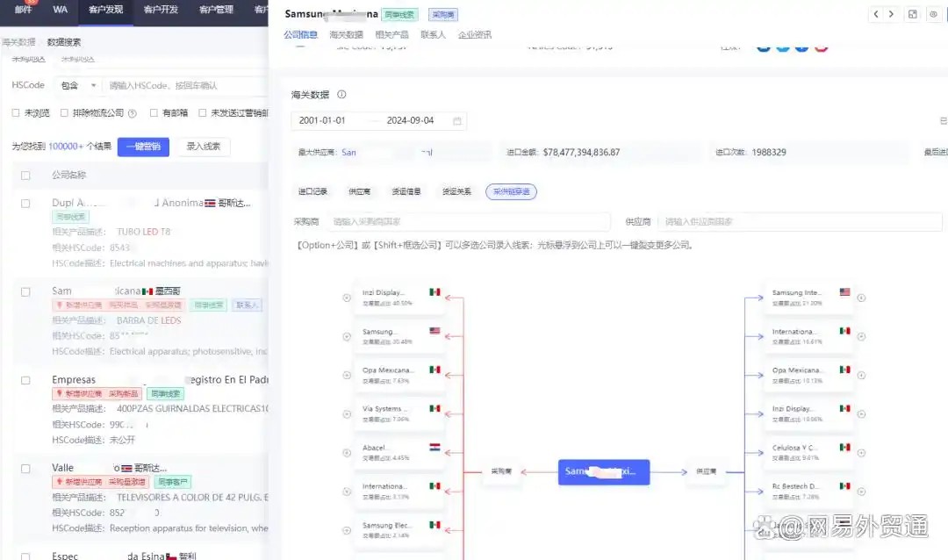
Task: Click 采购商 node in supply chain graph
Action: point(501,471)
